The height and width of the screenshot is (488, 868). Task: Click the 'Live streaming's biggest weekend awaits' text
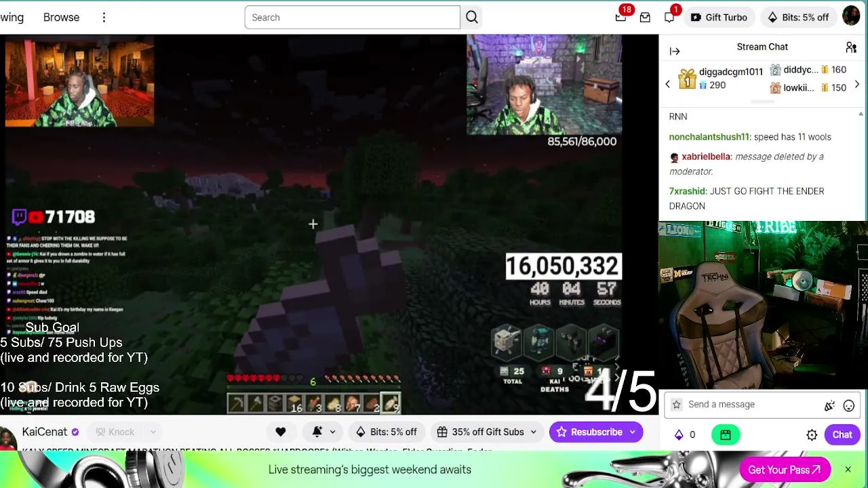(370, 470)
